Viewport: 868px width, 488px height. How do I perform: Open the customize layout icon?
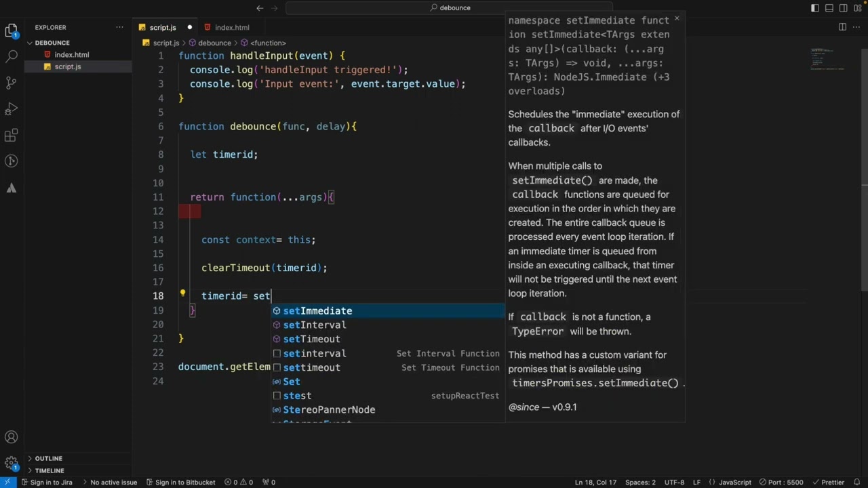[x=858, y=8]
